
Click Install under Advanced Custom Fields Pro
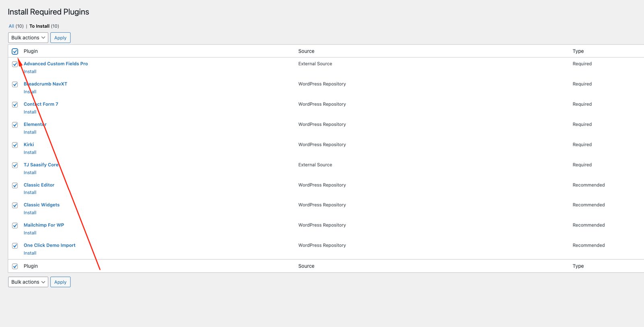(x=30, y=72)
